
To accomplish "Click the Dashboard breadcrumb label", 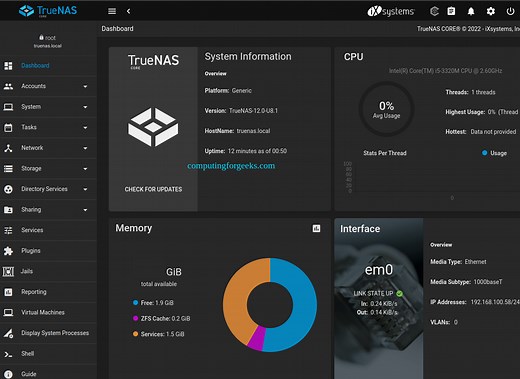I will pyautogui.click(x=117, y=29).
